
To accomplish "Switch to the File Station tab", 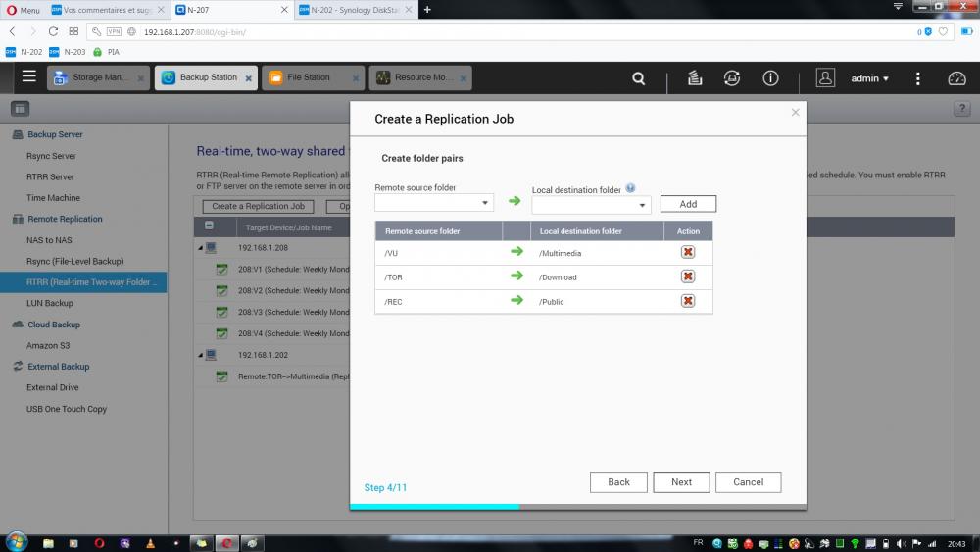I will pyautogui.click(x=310, y=77).
